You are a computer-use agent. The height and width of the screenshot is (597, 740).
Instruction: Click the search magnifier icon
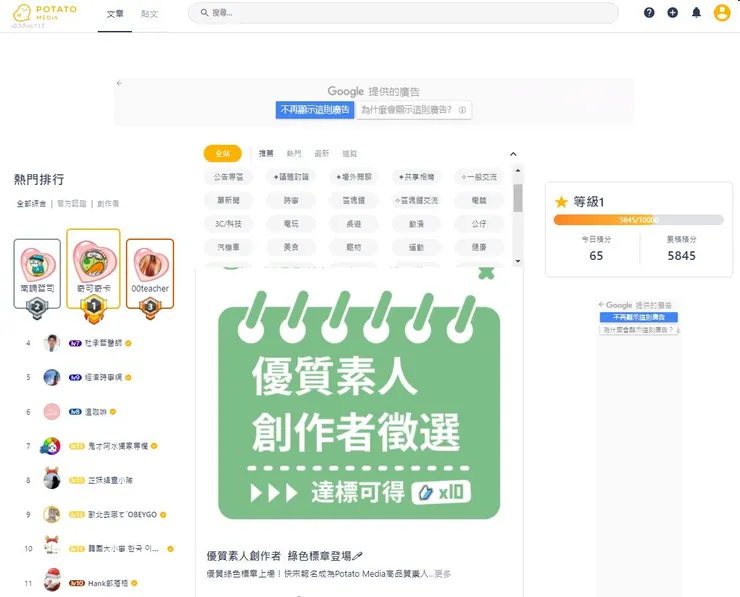point(204,13)
